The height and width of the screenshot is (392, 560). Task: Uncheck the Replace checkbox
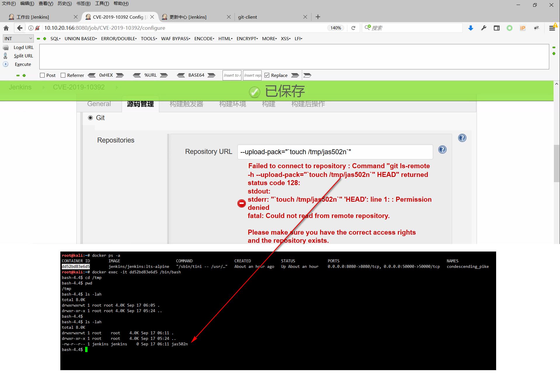[x=267, y=75]
